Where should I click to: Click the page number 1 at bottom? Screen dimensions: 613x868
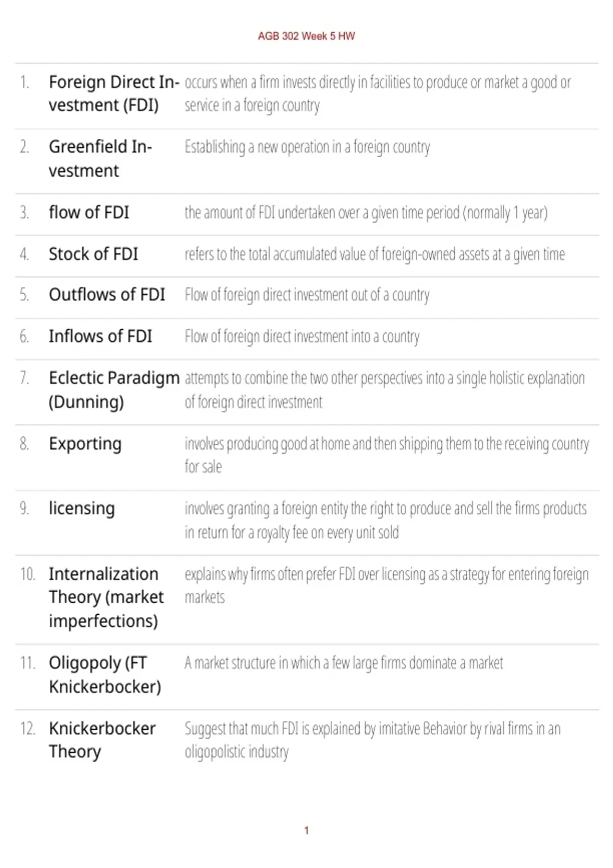pyautogui.click(x=306, y=830)
